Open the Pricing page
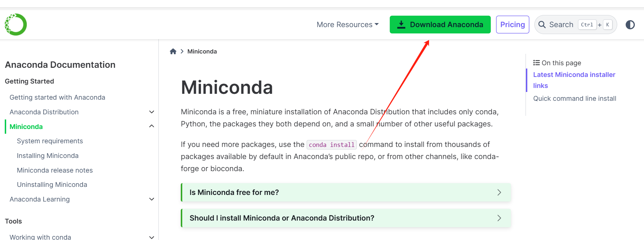This screenshot has height=240, width=644. click(x=512, y=25)
